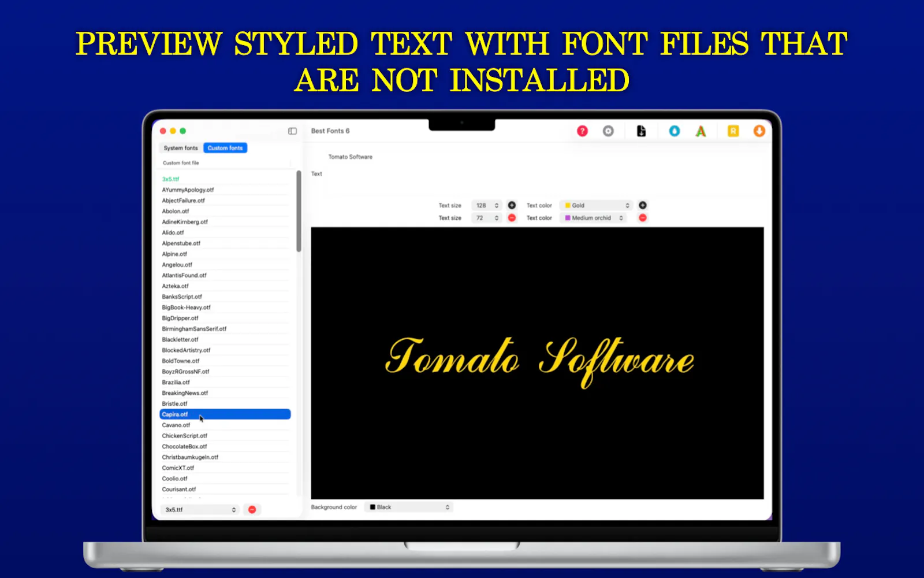Select 3x5.ttf in the font list

225,179
